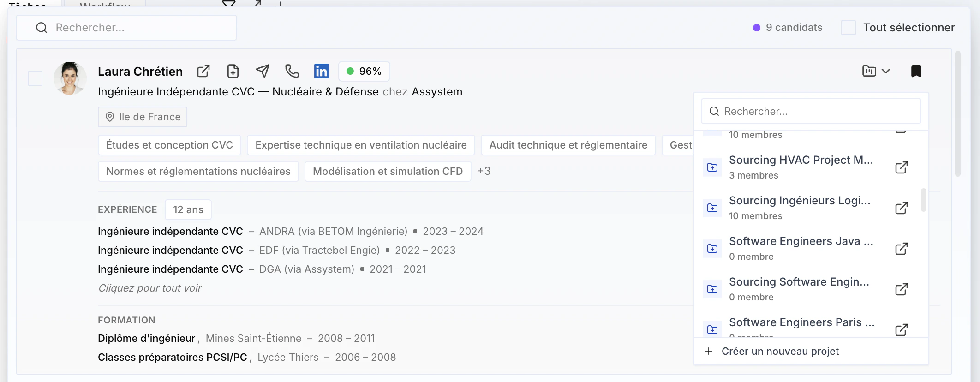Focus the project dropdown Rechercher... field
The width and height of the screenshot is (980, 382).
pyautogui.click(x=811, y=111)
